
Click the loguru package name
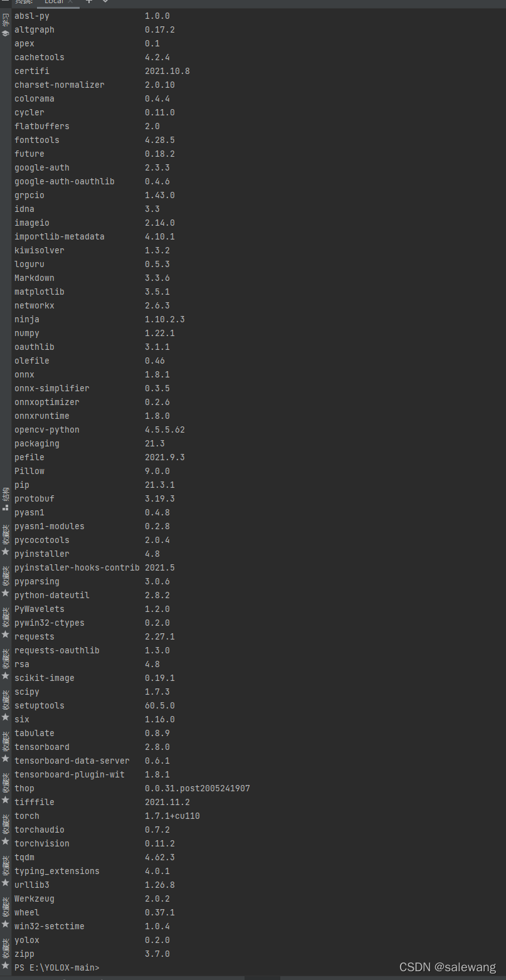(29, 264)
